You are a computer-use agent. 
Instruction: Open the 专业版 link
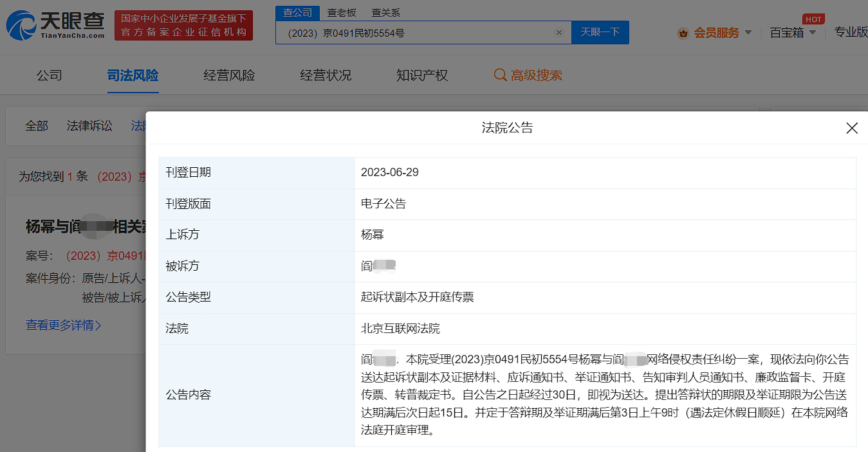point(851,32)
